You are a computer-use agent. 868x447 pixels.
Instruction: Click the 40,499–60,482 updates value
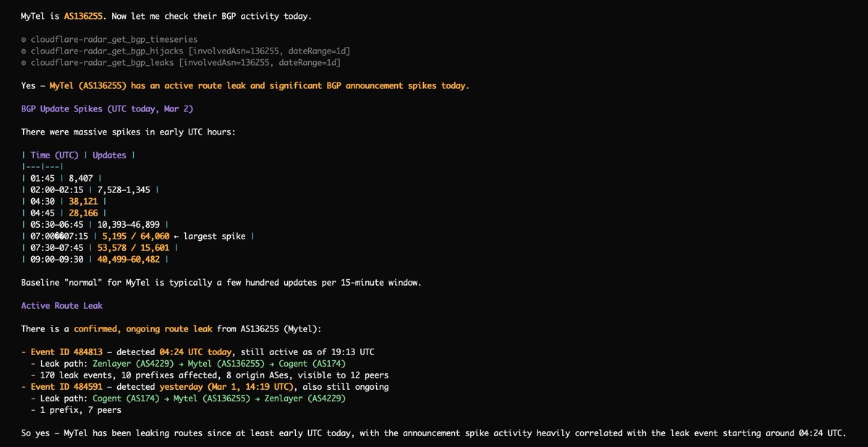(129, 259)
